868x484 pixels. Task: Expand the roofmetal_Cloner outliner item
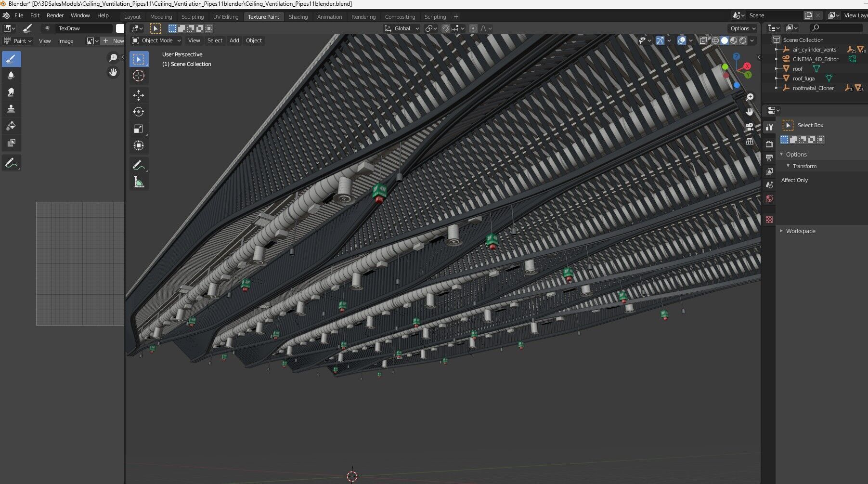pyautogui.click(x=777, y=88)
